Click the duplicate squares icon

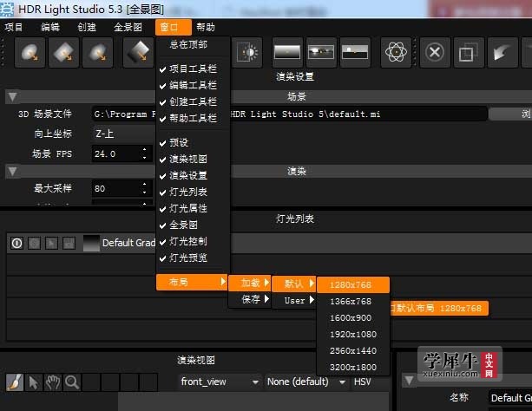(469, 53)
